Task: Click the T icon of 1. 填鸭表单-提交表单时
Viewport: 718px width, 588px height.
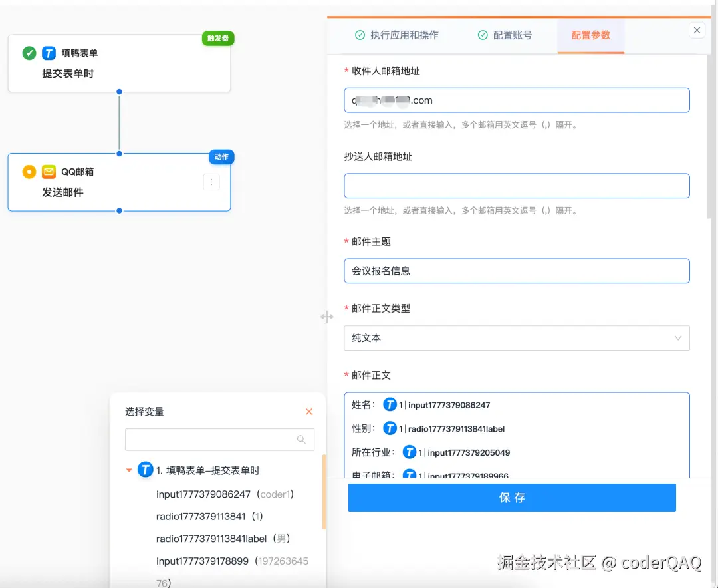Action: (145, 470)
